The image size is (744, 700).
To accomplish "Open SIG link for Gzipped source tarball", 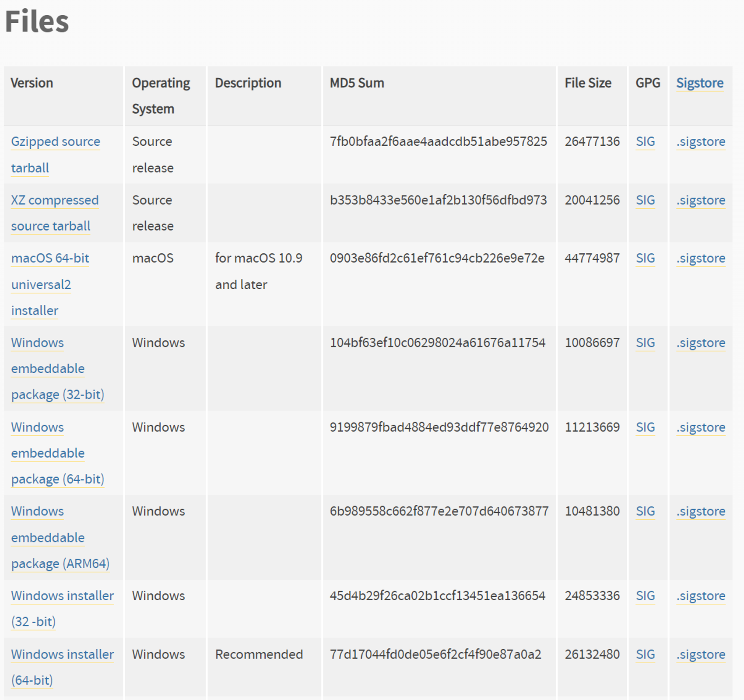I will click(x=646, y=142).
